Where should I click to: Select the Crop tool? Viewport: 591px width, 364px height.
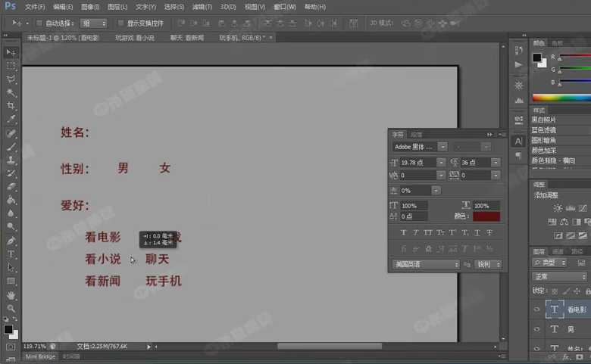pos(11,106)
